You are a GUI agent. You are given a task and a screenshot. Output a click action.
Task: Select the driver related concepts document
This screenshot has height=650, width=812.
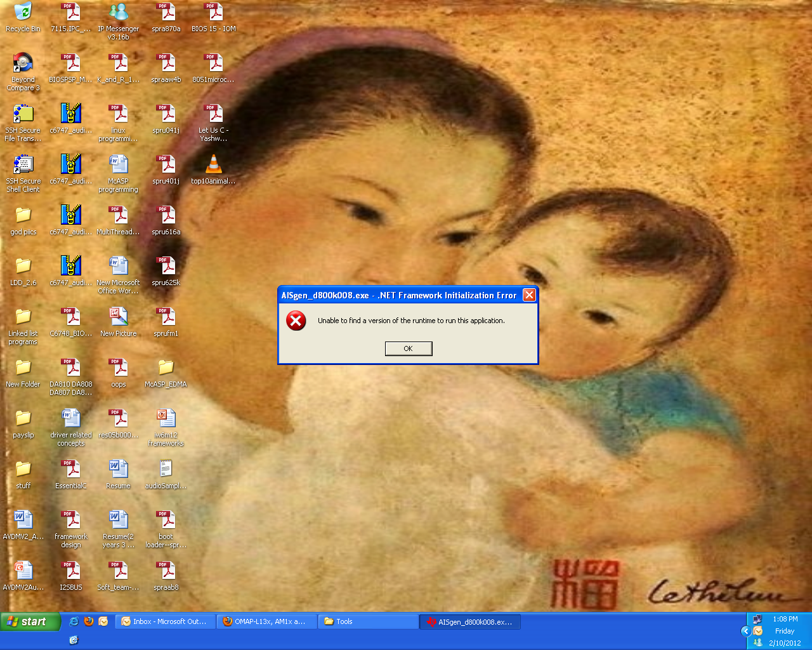point(71,427)
